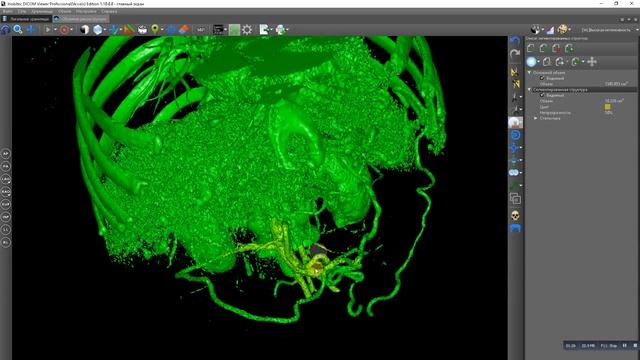Click the yellow color swatch of segmented structure

tap(607, 107)
